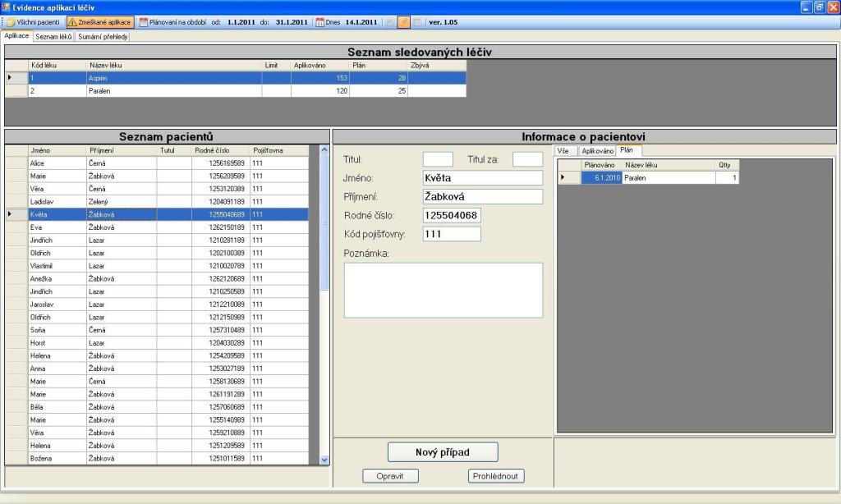This screenshot has height=504, width=841.
Task: Select the start date 1.1.2011
Action: pos(241,22)
